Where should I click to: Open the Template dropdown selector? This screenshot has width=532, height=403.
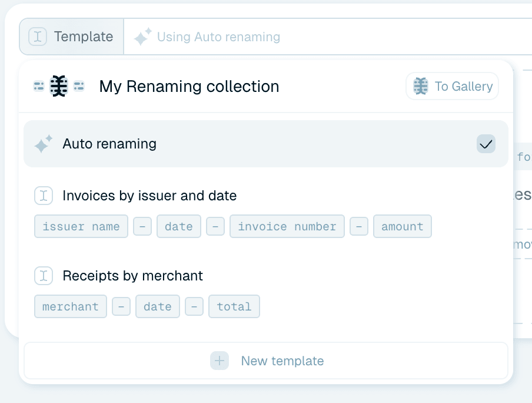[x=72, y=37]
